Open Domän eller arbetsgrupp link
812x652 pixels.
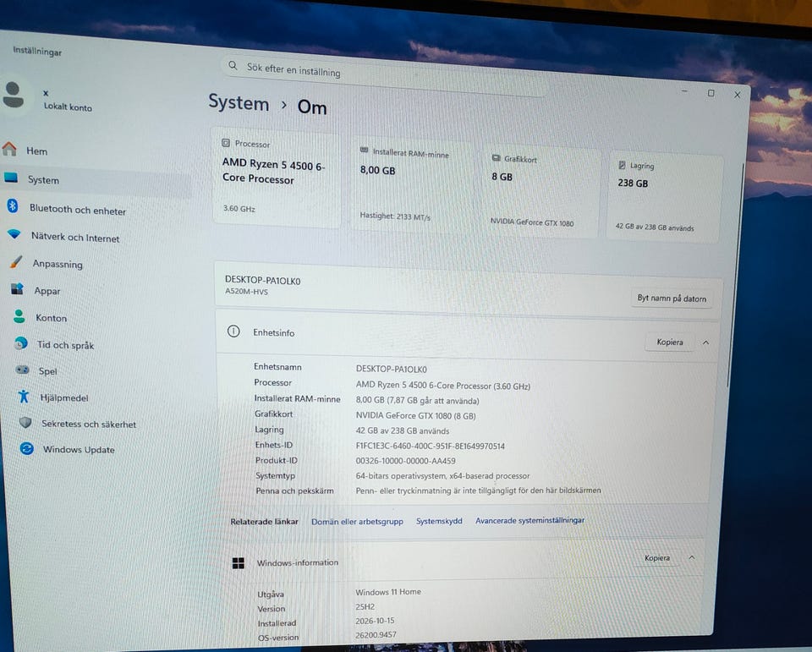click(x=357, y=522)
